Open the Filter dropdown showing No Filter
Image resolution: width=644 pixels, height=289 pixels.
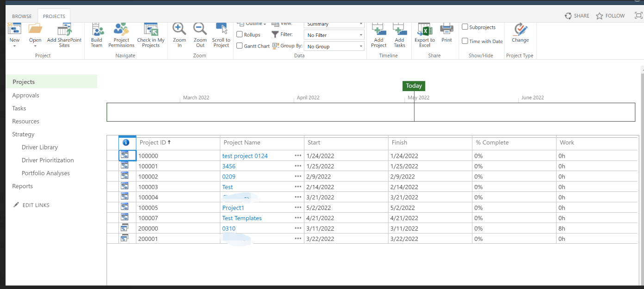(334, 35)
